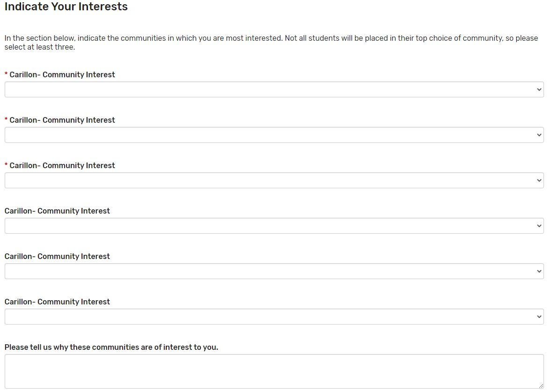Click the chevron arrow on the second optional dropdown
Screen dimensions: 551x392
pyautogui.click(x=539, y=271)
